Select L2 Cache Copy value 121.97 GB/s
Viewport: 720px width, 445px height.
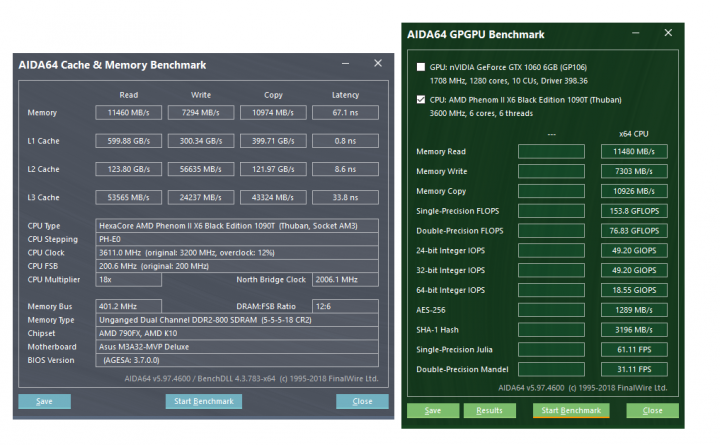tap(273, 169)
